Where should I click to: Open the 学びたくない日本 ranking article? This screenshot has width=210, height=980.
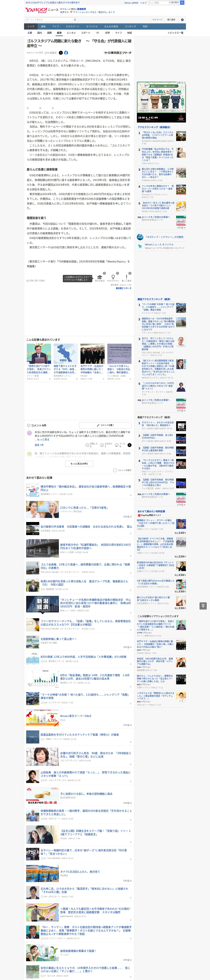tap(162, 138)
